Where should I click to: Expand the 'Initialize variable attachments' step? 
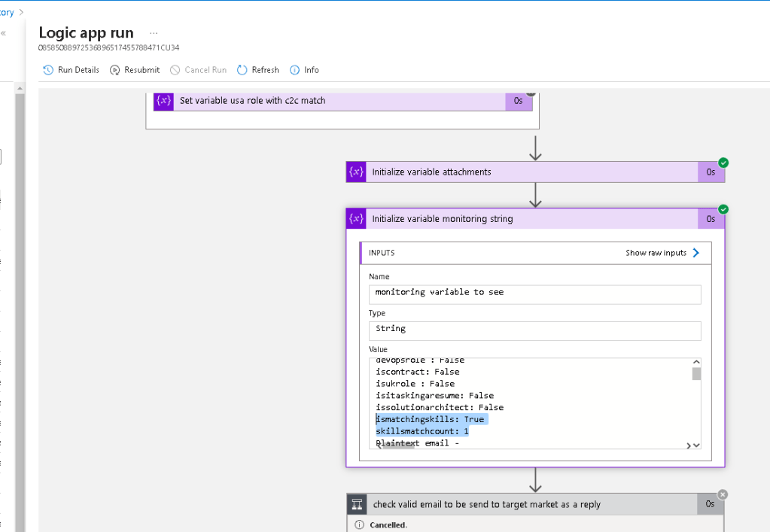click(x=535, y=172)
